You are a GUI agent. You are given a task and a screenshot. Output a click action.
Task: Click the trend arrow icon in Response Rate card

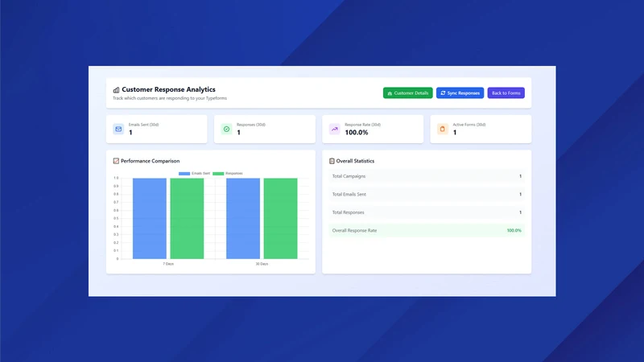coord(334,129)
